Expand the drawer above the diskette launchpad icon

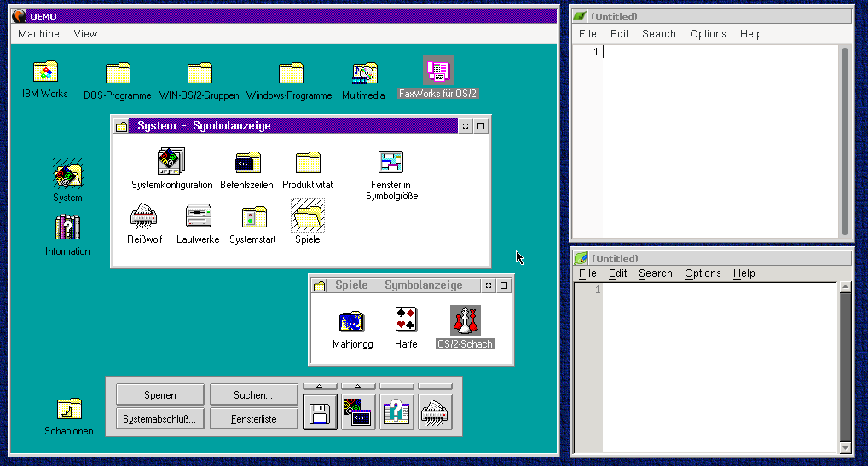pyautogui.click(x=320, y=386)
